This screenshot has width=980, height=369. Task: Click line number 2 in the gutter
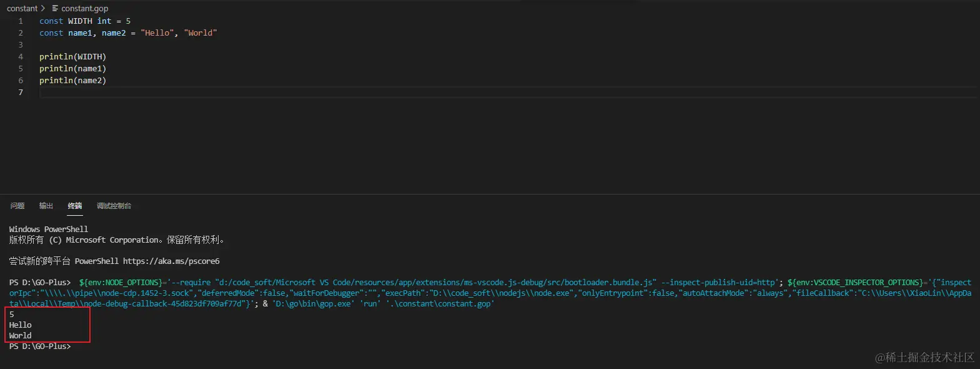pyautogui.click(x=21, y=33)
